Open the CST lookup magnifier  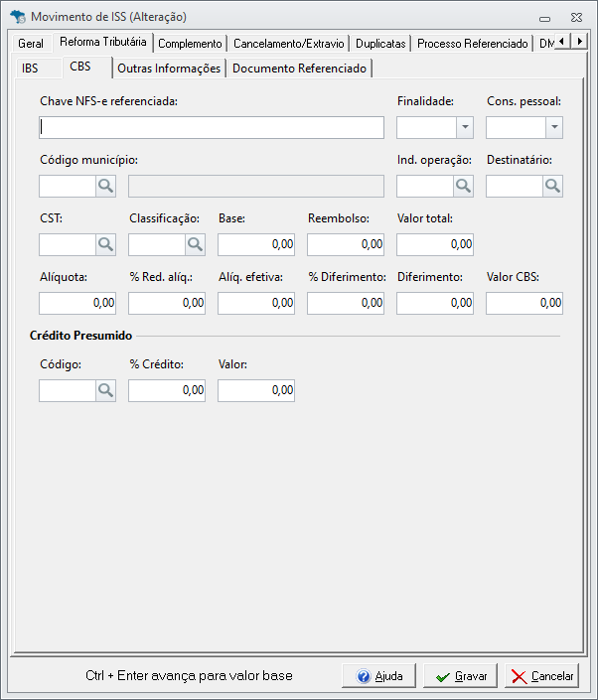(x=105, y=244)
